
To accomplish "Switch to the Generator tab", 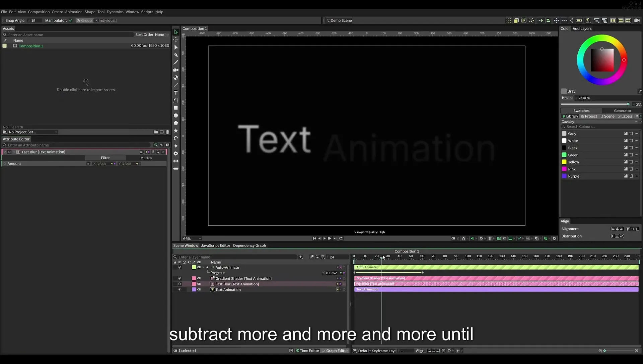I will 622,111.
